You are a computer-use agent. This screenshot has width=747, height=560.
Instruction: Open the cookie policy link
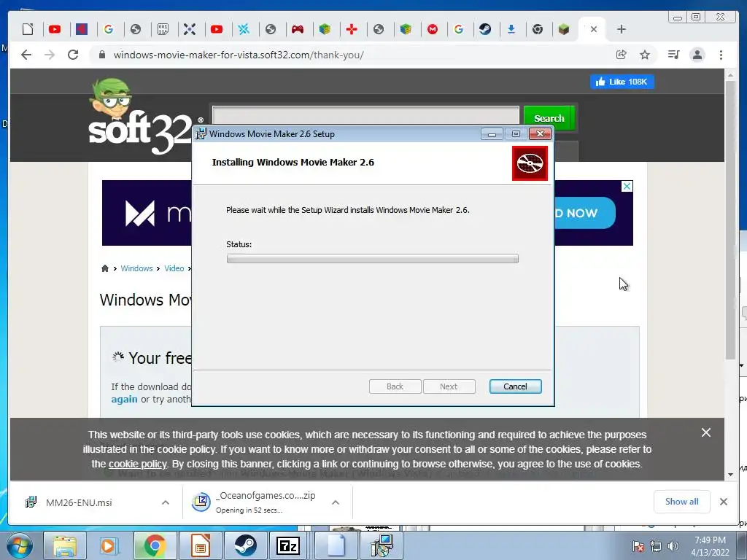(x=138, y=464)
